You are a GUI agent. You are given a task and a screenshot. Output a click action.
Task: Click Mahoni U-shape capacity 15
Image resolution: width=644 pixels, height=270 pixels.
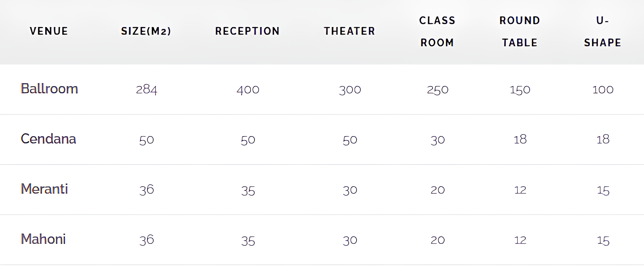(603, 240)
